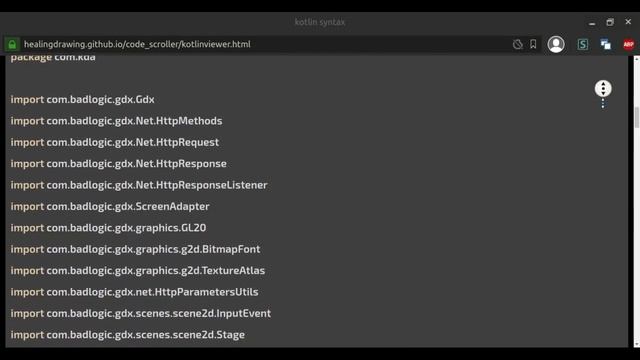Open the user profile avatar icon

556,44
